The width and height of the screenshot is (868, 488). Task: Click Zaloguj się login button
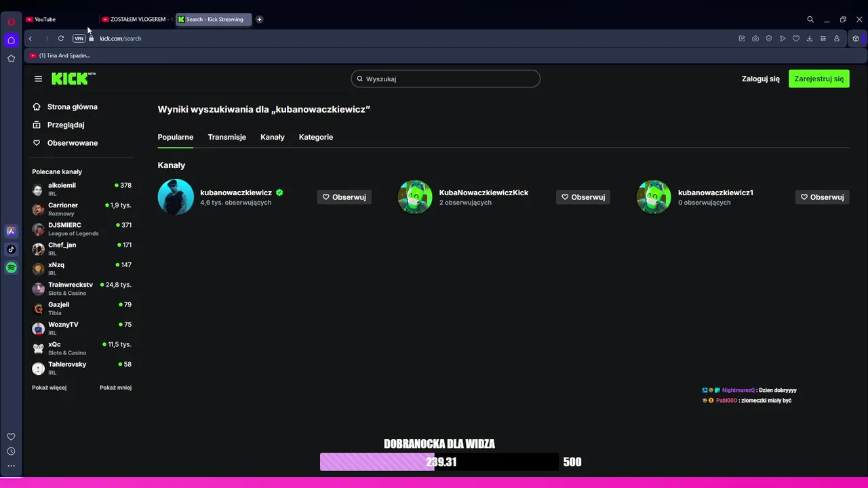[x=761, y=79]
